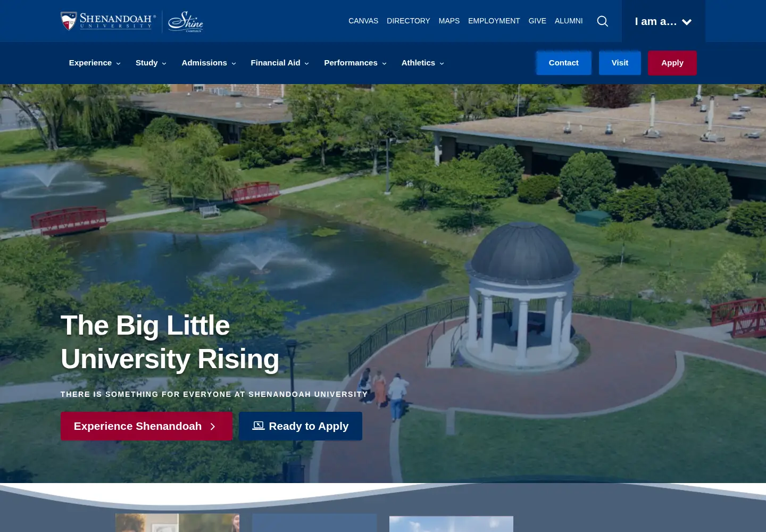Open the Financial Aid dropdown menu

[280, 63]
